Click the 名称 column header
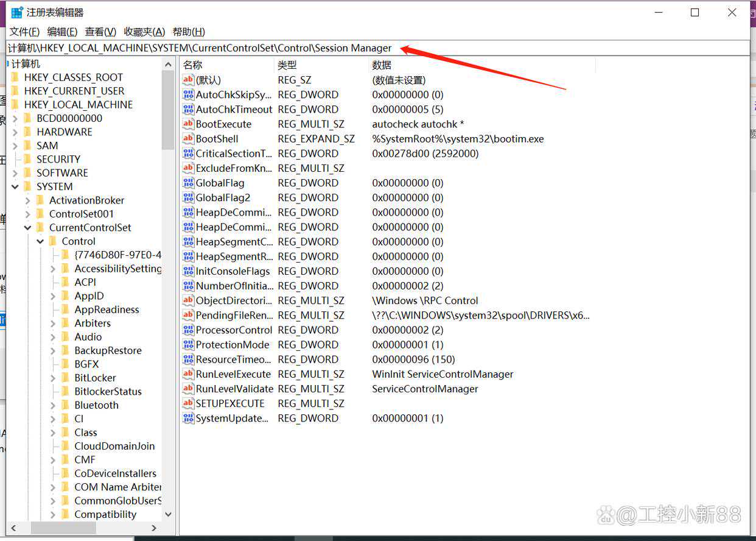Image resolution: width=756 pixels, height=541 pixels. pos(193,65)
